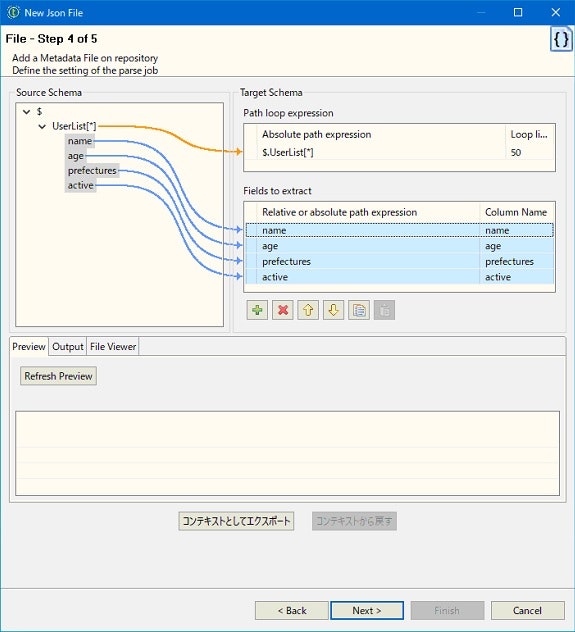Switch to the Output tab
The width and height of the screenshot is (575, 632).
click(68, 347)
